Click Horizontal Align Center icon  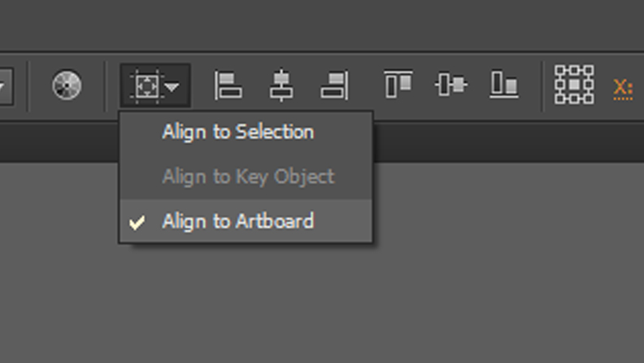pos(281,85)
